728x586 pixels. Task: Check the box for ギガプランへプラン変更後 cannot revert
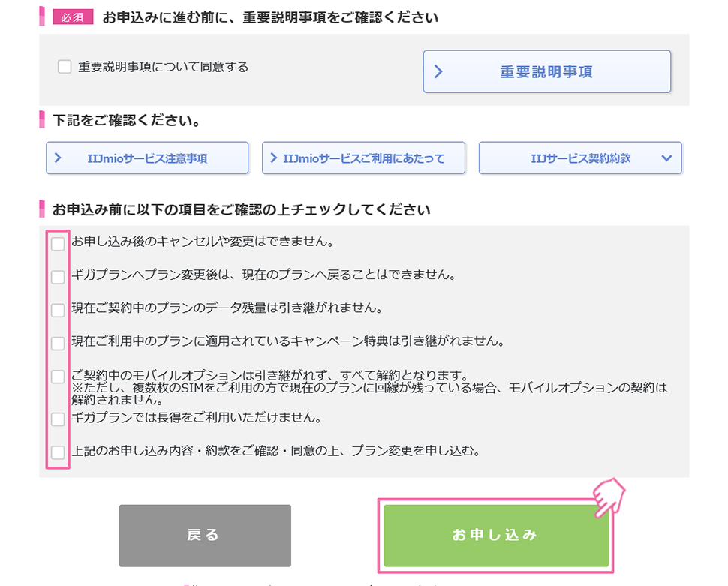click(58, 277)
